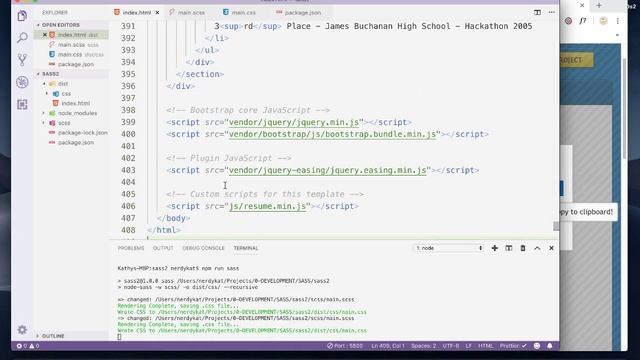Open browser window's three-dot menu
Viewport: 640px width, 360px height.
tap(618, 21)
